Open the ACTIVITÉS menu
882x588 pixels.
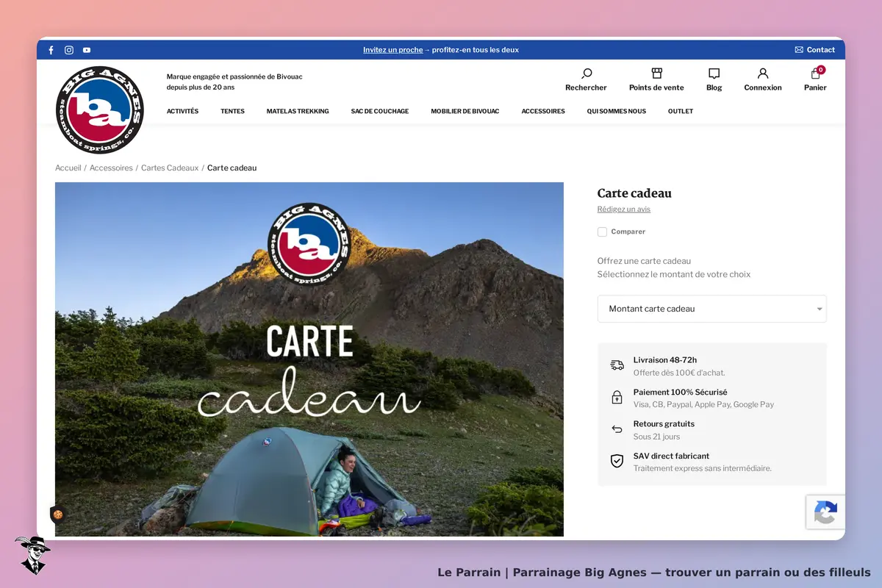182,111
